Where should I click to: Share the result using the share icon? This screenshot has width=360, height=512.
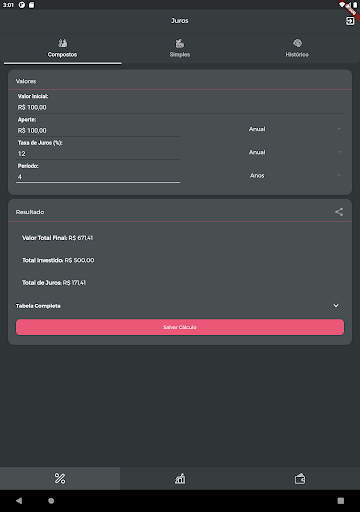pyautogui.click(x=339, y=212)
